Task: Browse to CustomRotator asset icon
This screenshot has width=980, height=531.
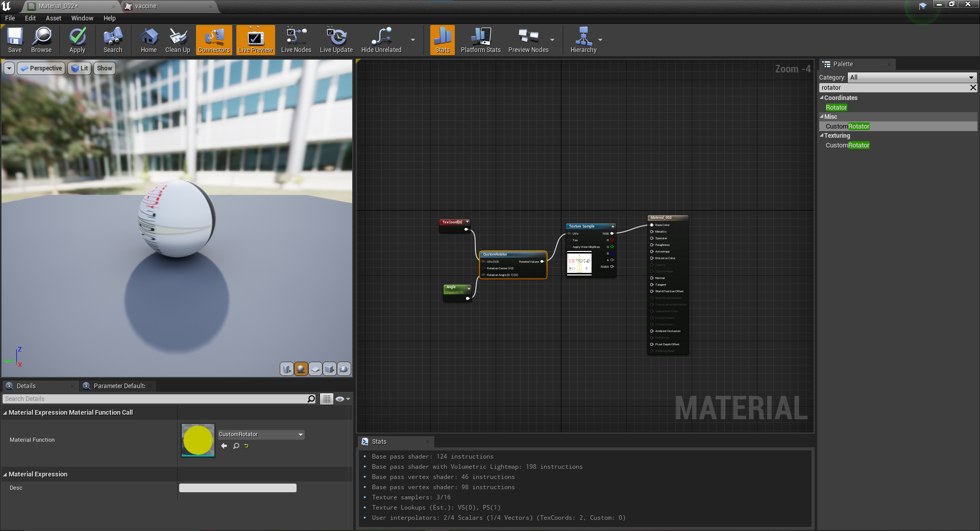Action: click(236, 446)
